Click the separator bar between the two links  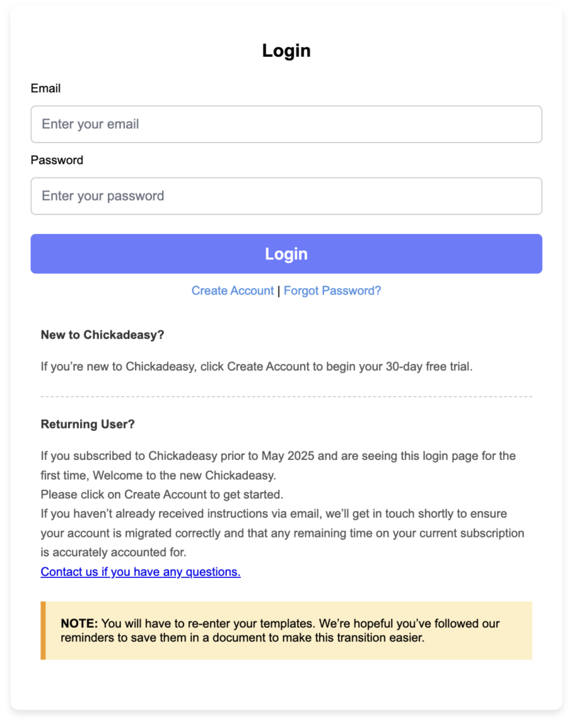(x=279, y=291)
